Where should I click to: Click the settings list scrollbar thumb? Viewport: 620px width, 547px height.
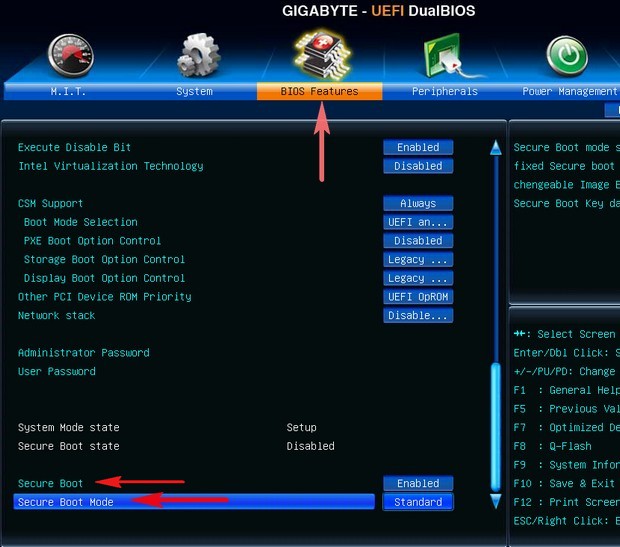tap(496, 427)
